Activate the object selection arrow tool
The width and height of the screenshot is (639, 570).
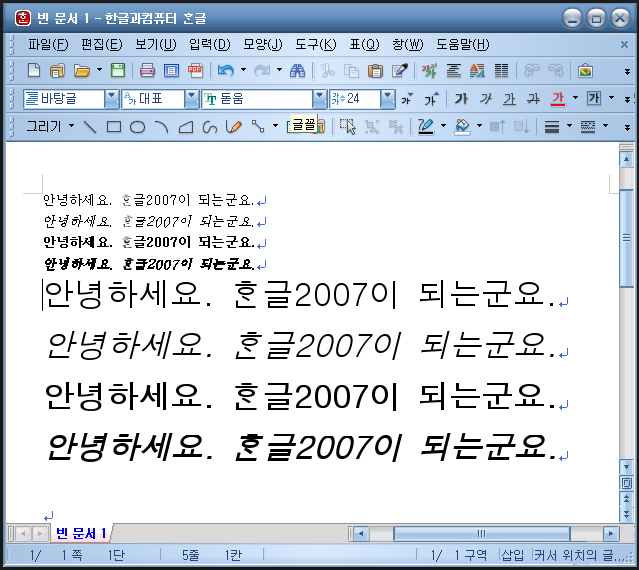(348, 127)
